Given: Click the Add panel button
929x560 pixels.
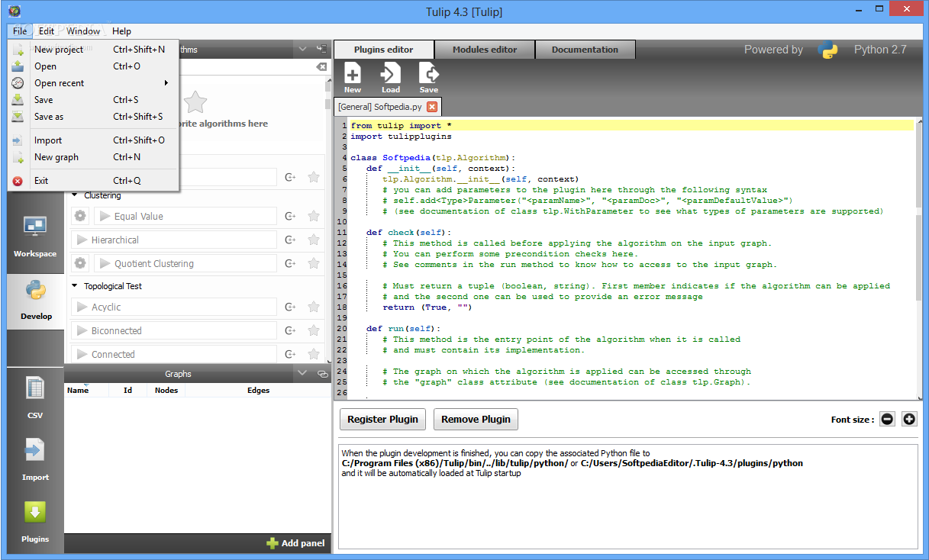Looking at the screenshot, I should coord(295,543).
